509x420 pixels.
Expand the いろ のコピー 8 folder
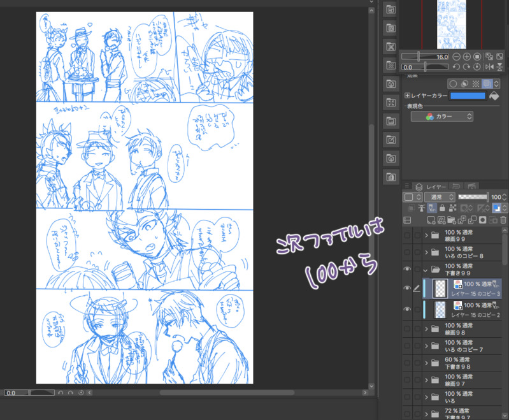coord(426,252)
